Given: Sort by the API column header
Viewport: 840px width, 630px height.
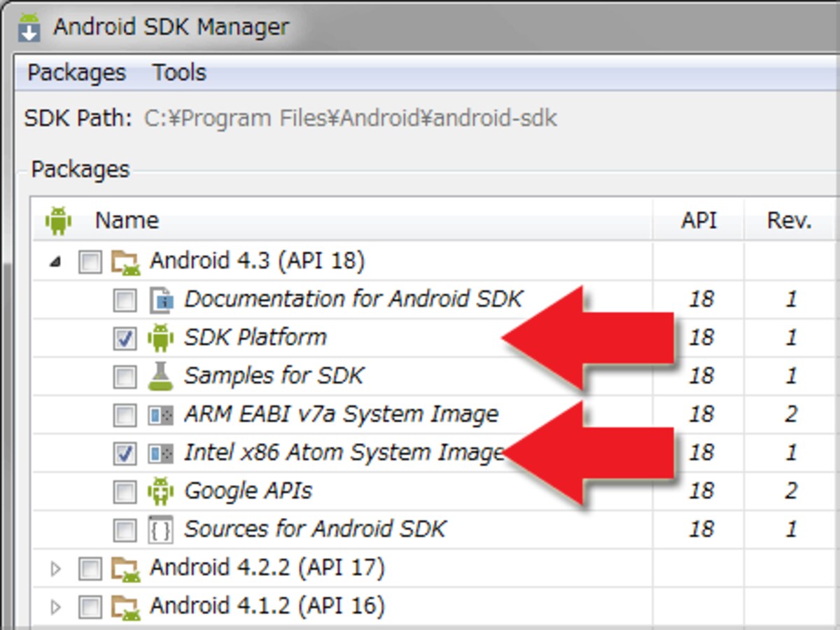Looking at the screenshot, I should tap(699, 220).
